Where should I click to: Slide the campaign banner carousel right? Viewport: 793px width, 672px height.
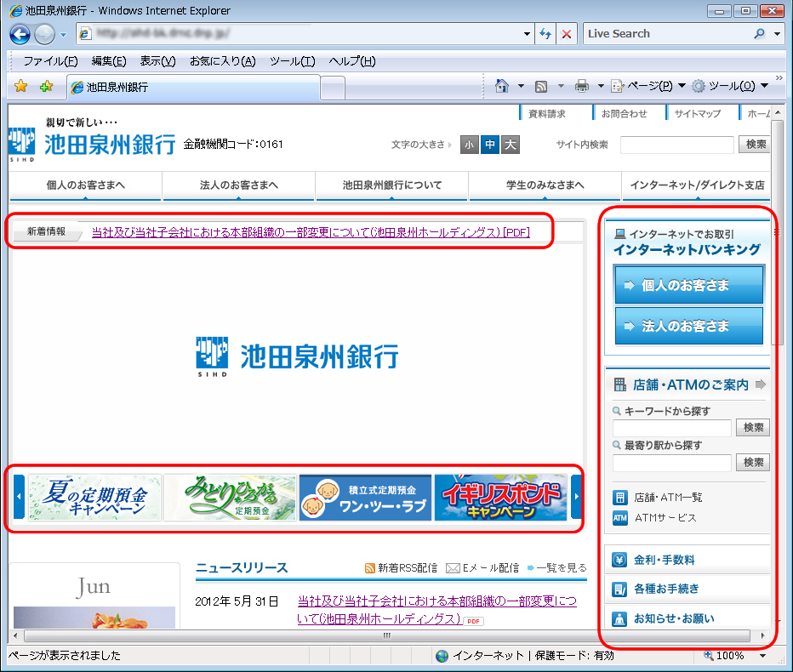[576, 497]
